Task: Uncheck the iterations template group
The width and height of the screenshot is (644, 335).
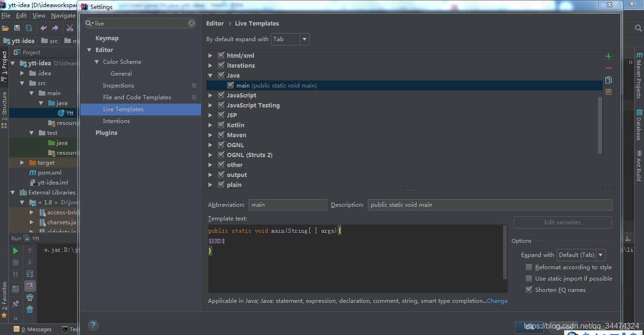Action: click(221, 65)
